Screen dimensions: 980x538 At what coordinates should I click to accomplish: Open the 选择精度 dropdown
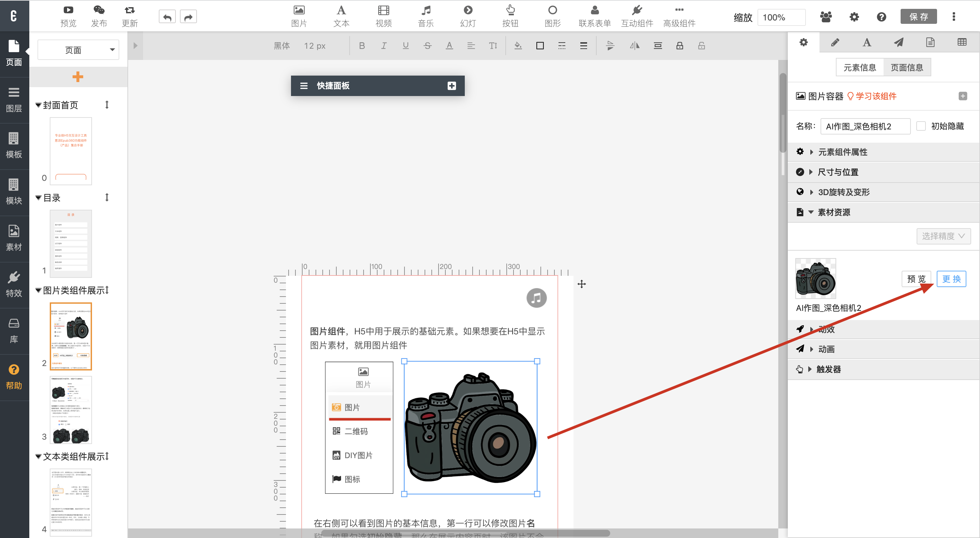coord(943,236)
